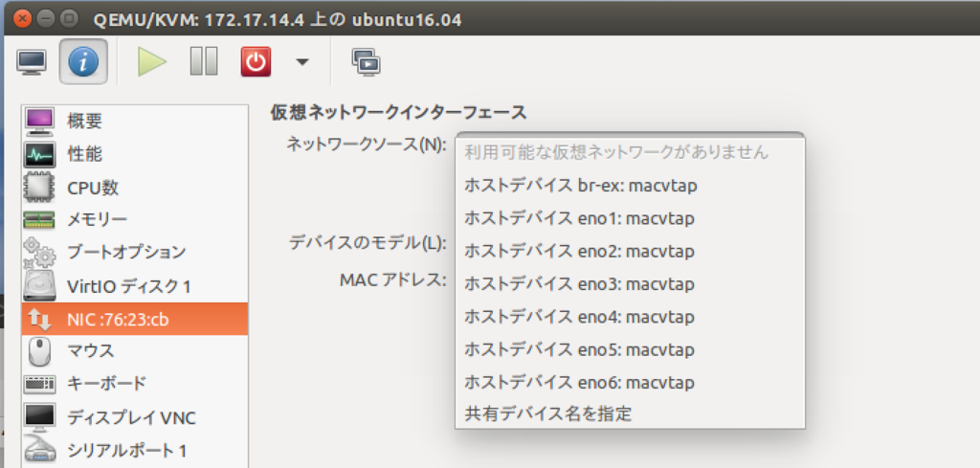Image resolution: width=980 pixels, height=468 pixels.
Task: Choose ホストデバイス eno6: macvtap
Action: pos(630,382)
